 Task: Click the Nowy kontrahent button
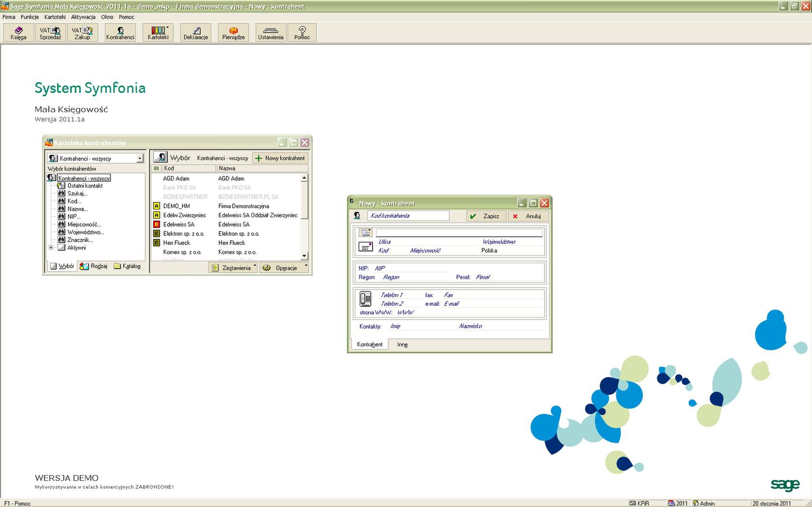click(280, 158)
